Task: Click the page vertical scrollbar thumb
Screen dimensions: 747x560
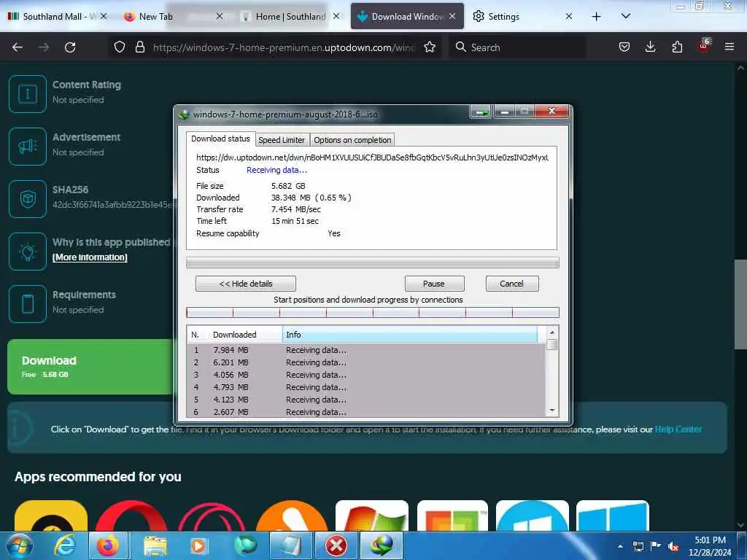Action: (740, 304)
